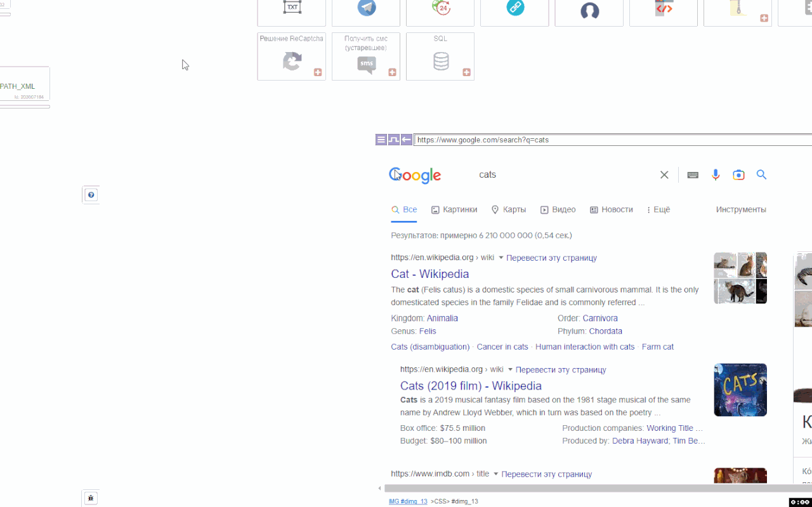812x507 pixels.
Task: Click the plus on SQL tile
Action: point(466,72)
